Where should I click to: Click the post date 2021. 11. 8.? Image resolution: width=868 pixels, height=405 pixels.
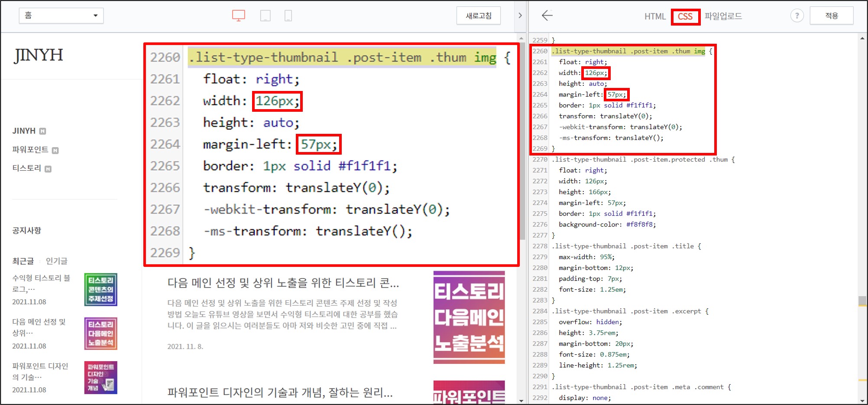[x=185, y=347]
